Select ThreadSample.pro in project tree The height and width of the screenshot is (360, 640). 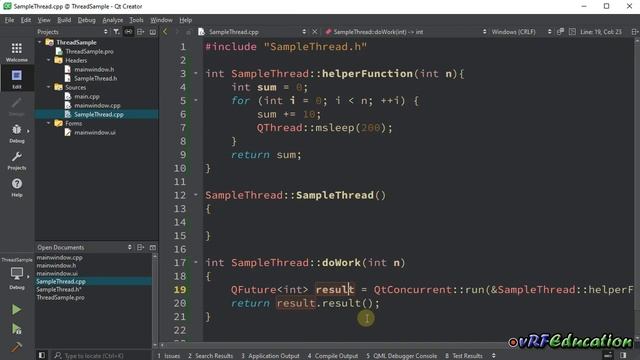tap(89, 51)
